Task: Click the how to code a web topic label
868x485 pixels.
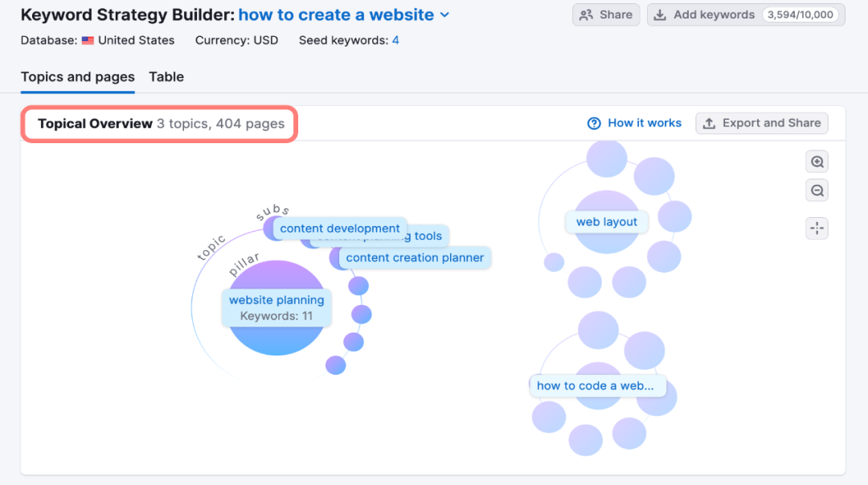Action: pyautogui.click(x=596, y=385)
